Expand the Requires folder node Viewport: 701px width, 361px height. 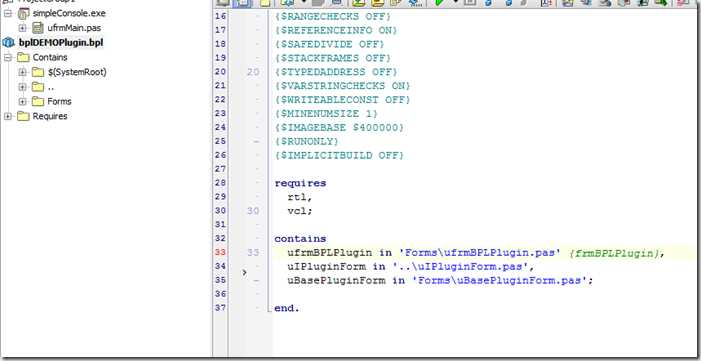tap(8, 116)
